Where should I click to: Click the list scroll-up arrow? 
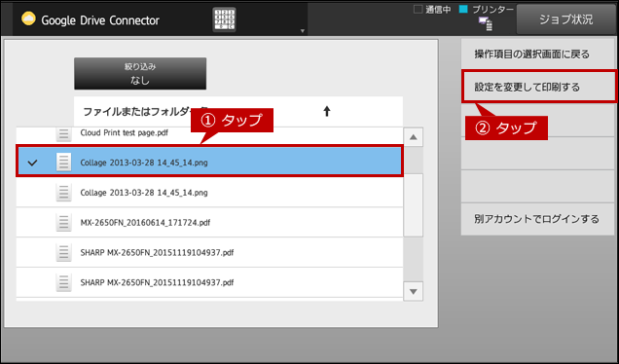(414, 137)
